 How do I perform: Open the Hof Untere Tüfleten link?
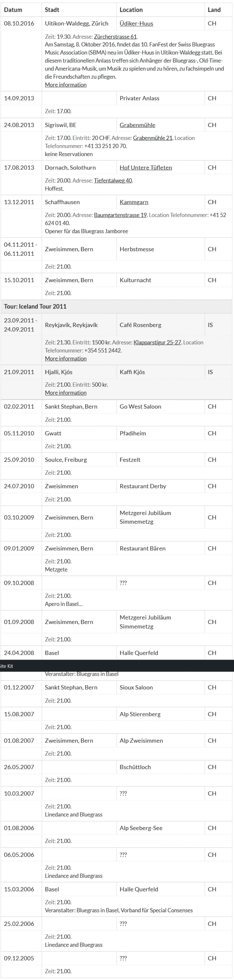point(146,167)
